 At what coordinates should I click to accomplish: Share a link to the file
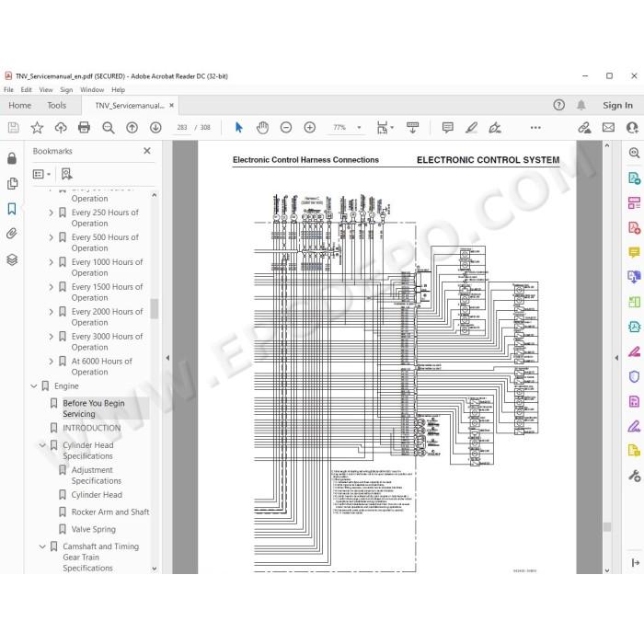coord(584,128)
